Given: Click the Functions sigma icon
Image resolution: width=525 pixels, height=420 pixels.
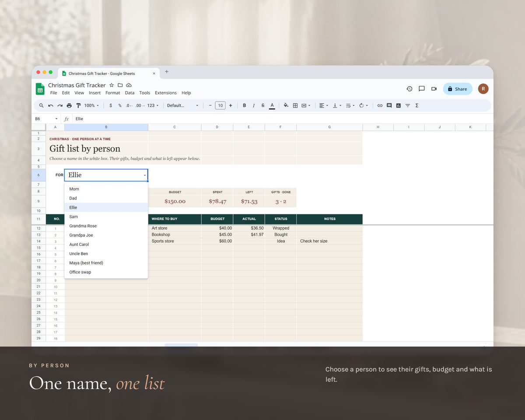Looking at the screenshot, I should tap(417, 105).
